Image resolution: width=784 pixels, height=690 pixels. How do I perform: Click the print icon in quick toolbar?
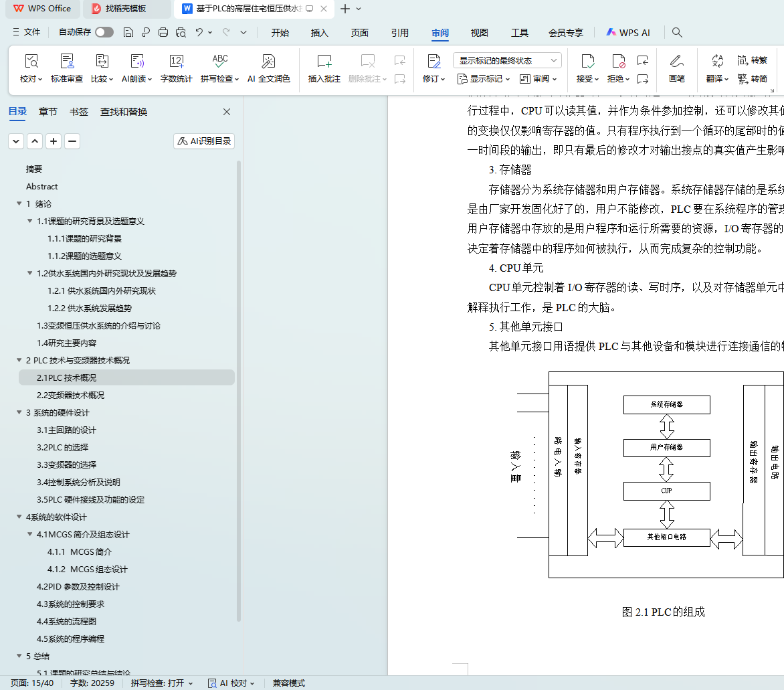tap(163, 32)
